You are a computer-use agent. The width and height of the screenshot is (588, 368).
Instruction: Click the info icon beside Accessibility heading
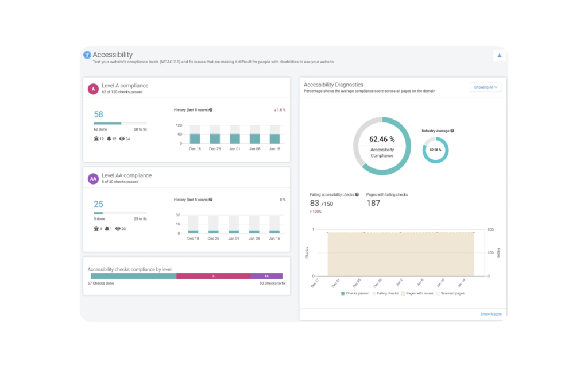click(87, 55)
